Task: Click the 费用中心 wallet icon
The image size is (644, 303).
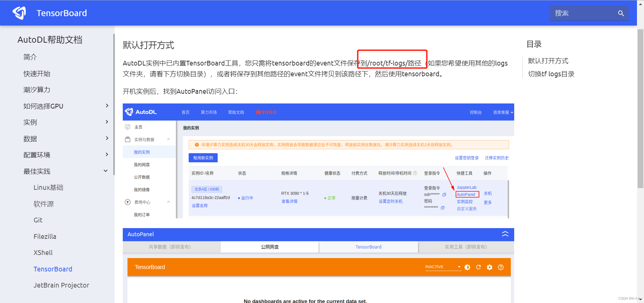Action: (x=127, y=202)
